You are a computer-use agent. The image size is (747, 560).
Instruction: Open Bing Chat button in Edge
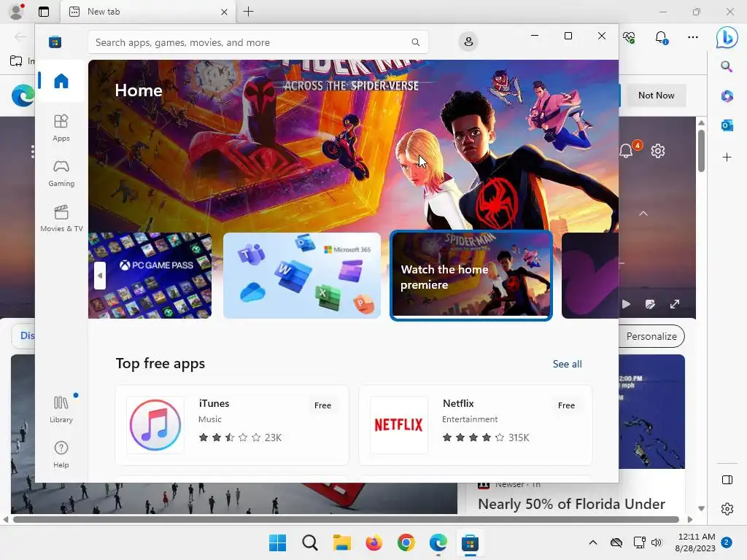(x=727, y=37)
